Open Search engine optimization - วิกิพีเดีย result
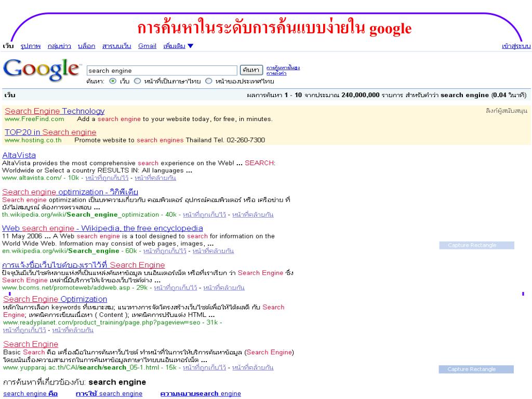Screen dimensions: 532x399 (x=70, y=192)
